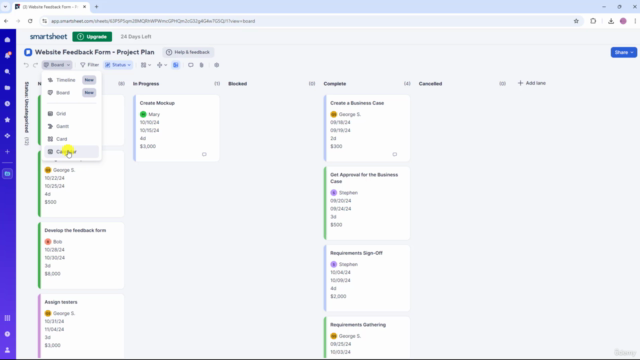
Task: Select Grid view from dropdown menu
Action: click(x=71, y=113)
